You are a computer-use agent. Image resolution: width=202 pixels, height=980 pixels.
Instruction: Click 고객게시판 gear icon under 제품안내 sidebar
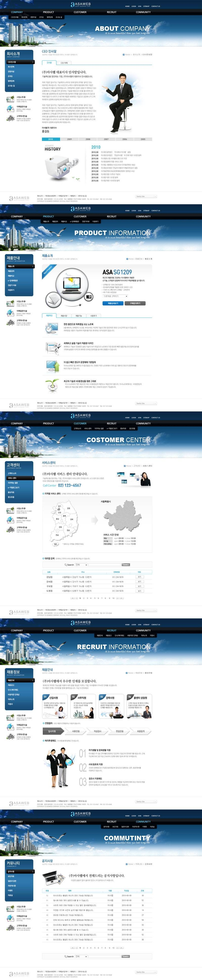click(10, 322)
